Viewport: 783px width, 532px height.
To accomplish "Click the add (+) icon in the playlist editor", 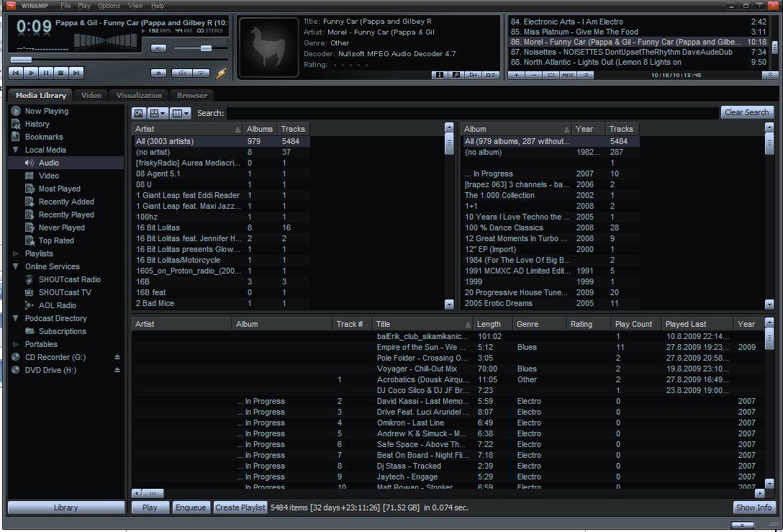I will [516, 75].
